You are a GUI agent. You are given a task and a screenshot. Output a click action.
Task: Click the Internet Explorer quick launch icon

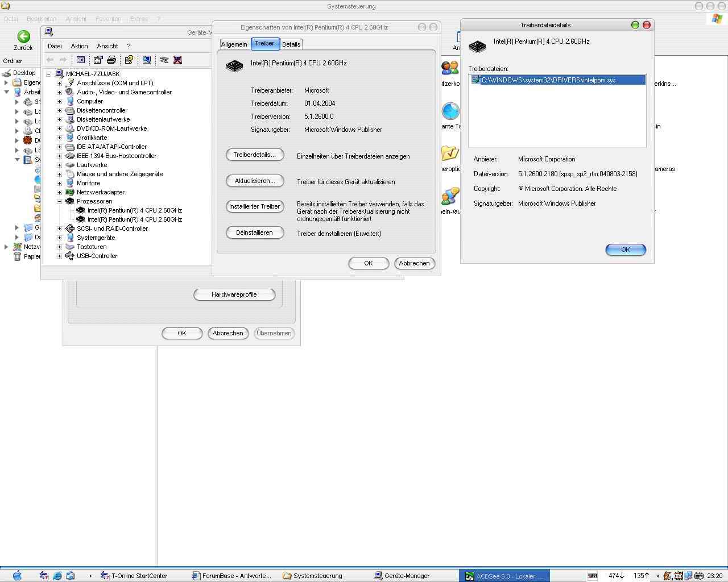(57, 576)
